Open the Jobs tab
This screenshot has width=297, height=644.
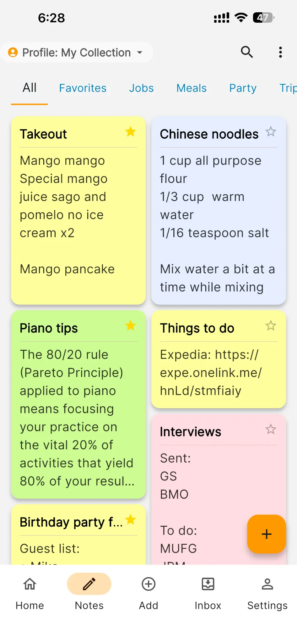[141, 88]
